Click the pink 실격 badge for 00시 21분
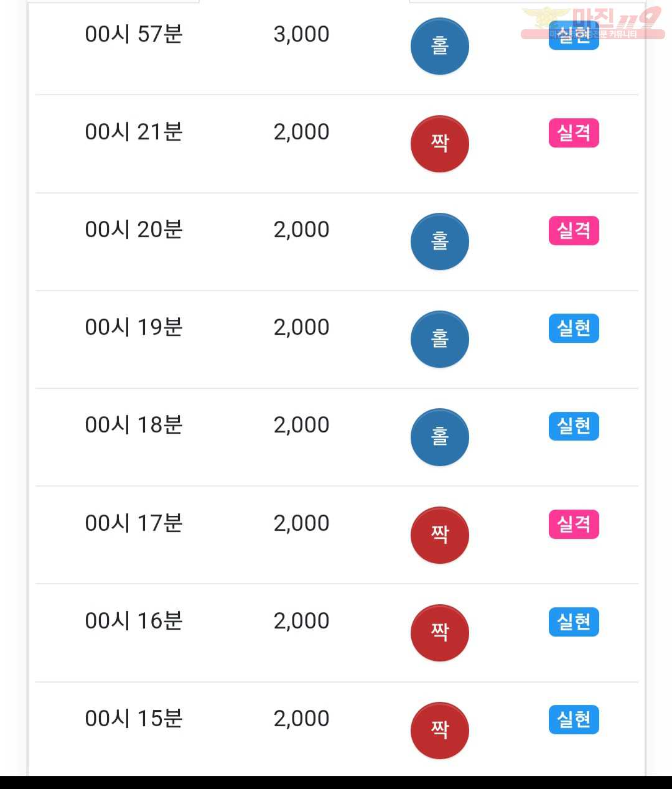 (x=574, y=133)
